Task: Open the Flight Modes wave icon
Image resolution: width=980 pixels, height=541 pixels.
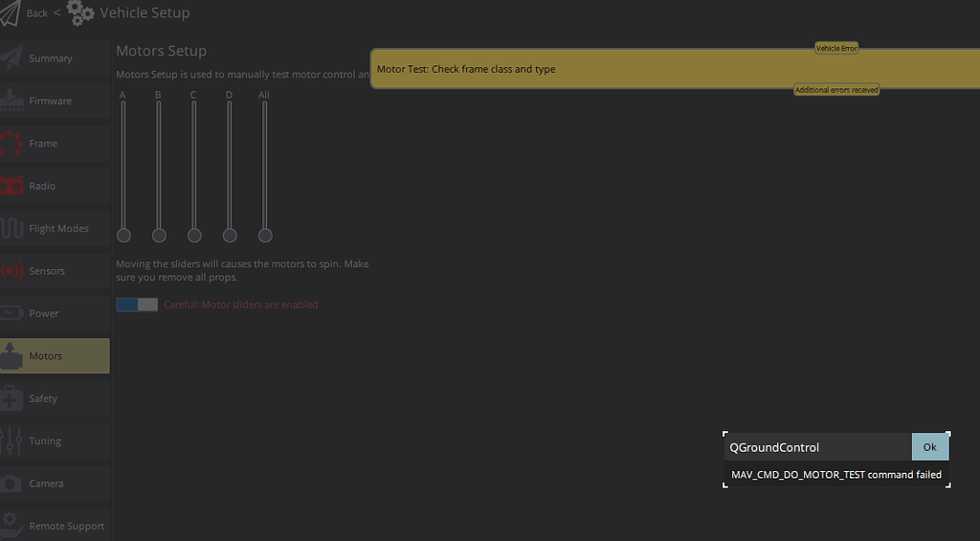Action: (x=11, y=229)
